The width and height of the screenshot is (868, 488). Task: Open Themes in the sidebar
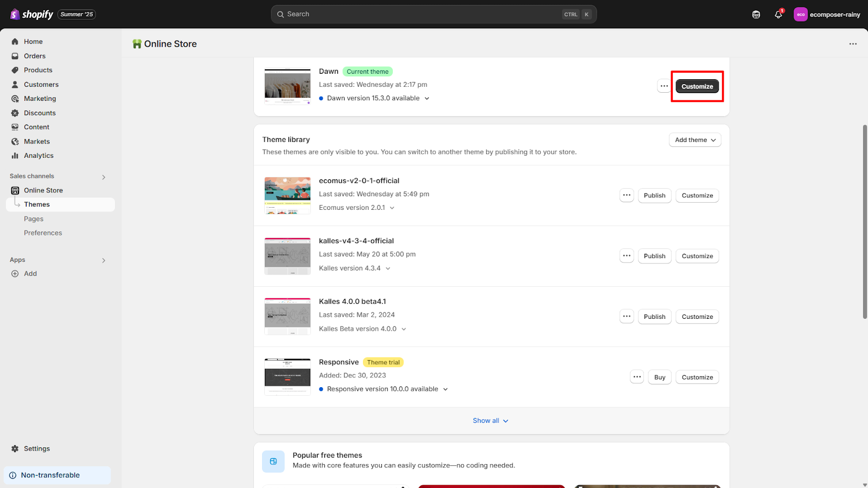point(60,204)
